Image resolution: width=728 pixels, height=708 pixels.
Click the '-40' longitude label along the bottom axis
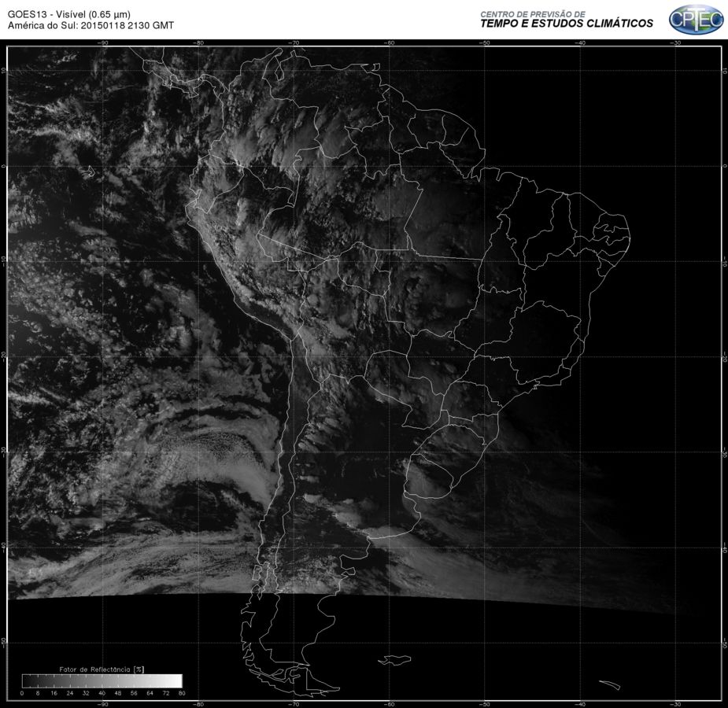[580, 704]
